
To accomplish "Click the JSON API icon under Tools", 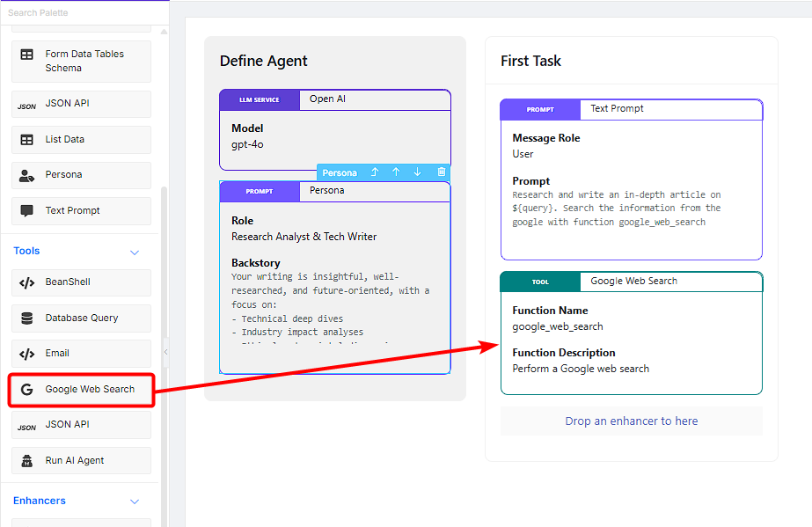I will pos(27,428).
